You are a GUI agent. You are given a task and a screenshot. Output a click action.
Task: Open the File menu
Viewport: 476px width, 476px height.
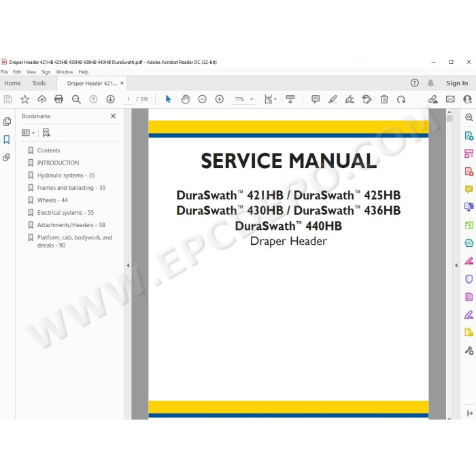[4, 72]
